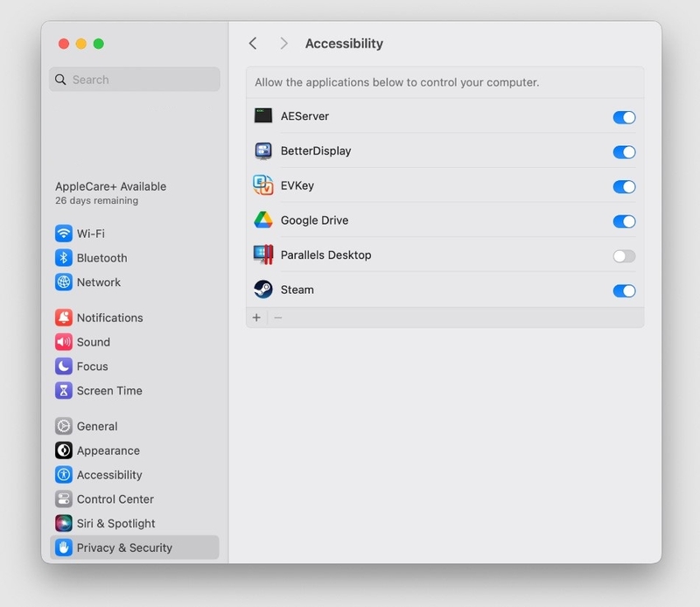Remove application with the minus button
The width and height of the screenshot is (700, 607).
(x=277, y=317)
